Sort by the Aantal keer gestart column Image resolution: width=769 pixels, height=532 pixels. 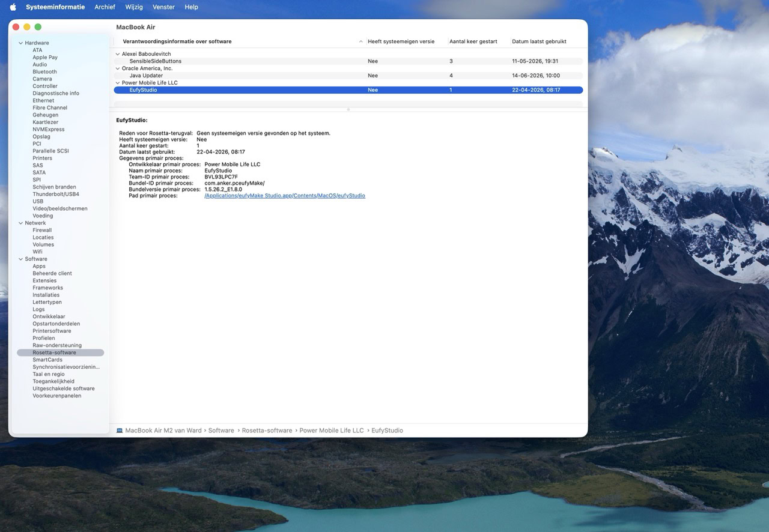473,41
